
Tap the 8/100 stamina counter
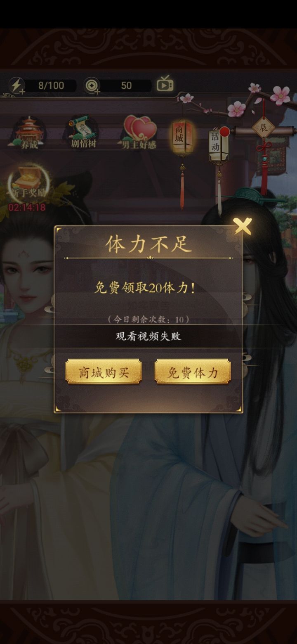[51, 85]
